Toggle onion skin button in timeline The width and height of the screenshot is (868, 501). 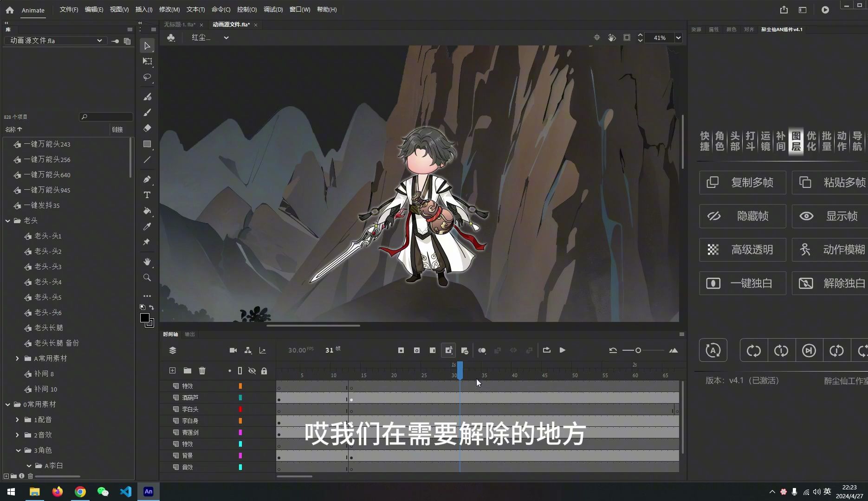coord(482,350)
